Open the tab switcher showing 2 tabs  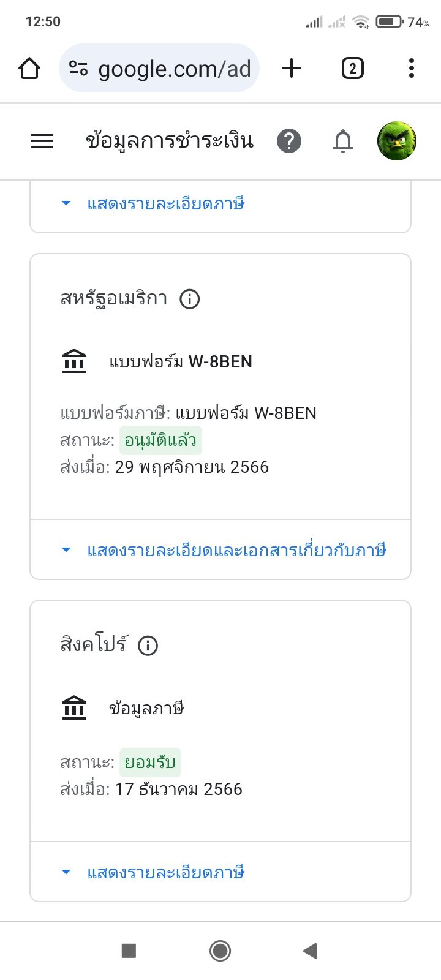click(x=352, y=69)
